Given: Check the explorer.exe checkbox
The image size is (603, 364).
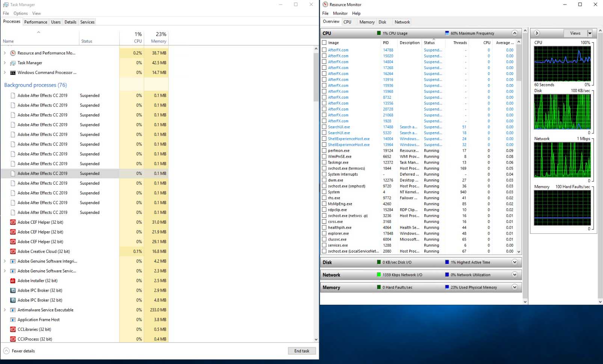Looking at the screenshot, I should (x=324, y=233).
